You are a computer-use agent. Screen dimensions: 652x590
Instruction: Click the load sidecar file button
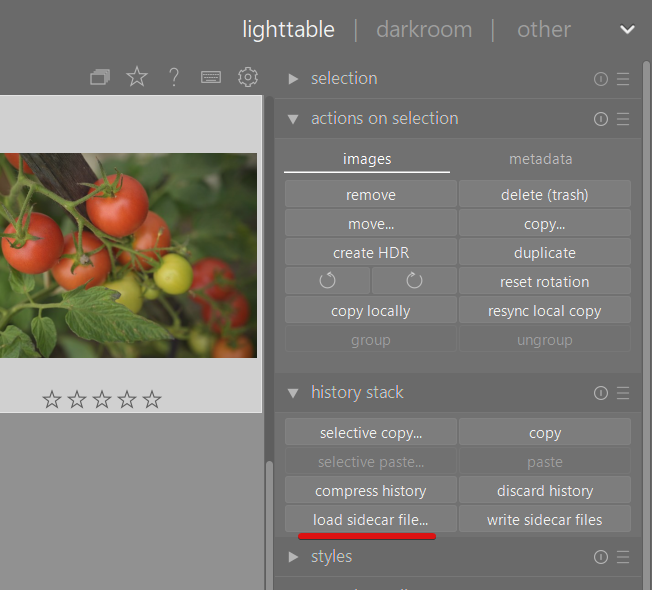click(370, 520)
